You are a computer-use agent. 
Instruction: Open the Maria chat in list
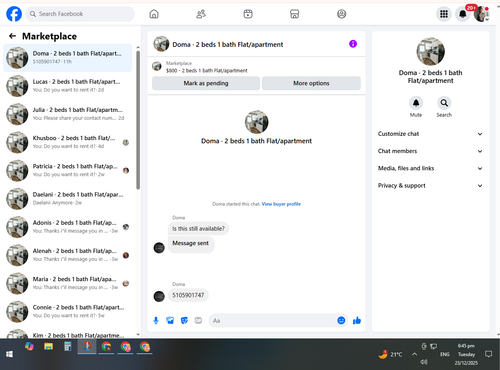pyautogui.click(x=68, y=283)
